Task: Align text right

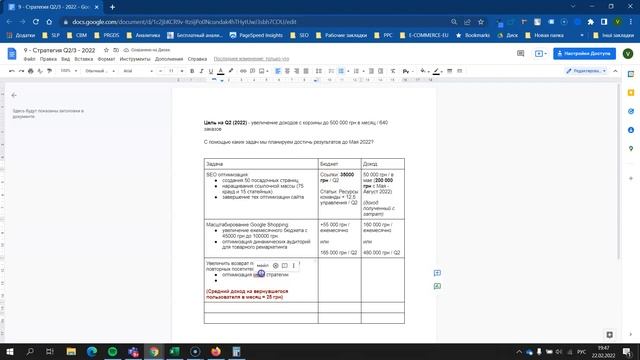Action: [x=297, y=71]
